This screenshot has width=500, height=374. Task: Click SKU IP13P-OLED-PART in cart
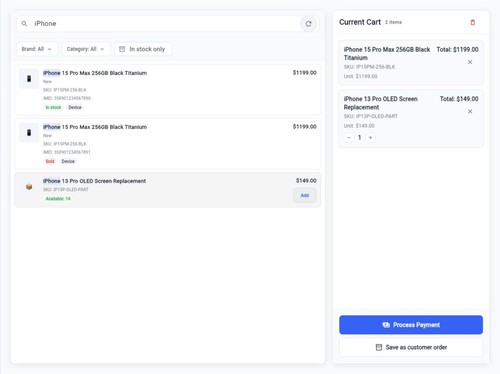click(371, 116)
